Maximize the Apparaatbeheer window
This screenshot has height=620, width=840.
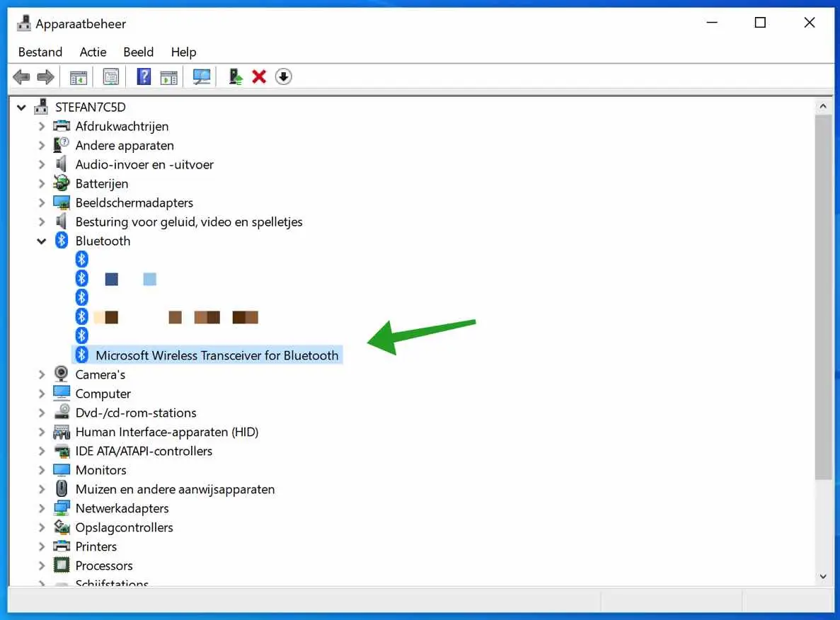pyautogui.click(x=759, y=23)
